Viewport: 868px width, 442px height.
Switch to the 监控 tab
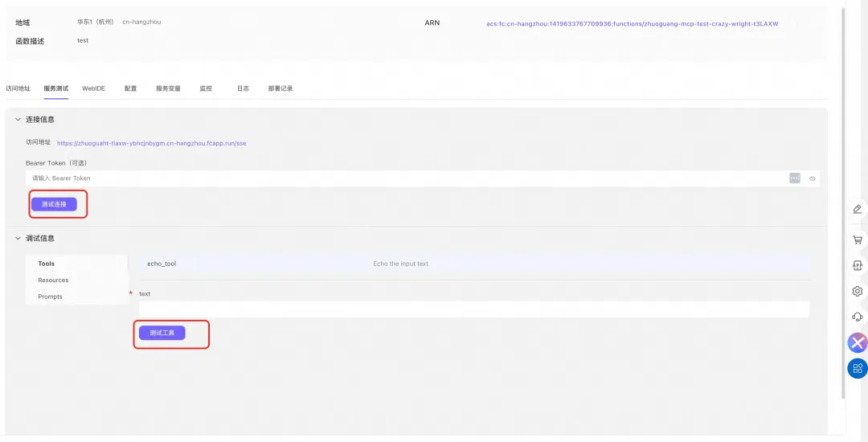206,88
